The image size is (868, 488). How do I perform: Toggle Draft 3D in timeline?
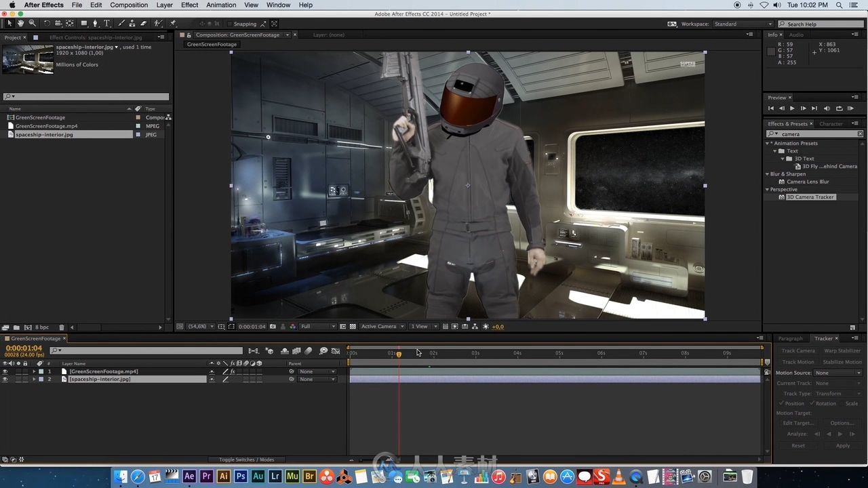pyautogui.click(x=269, y=350)
